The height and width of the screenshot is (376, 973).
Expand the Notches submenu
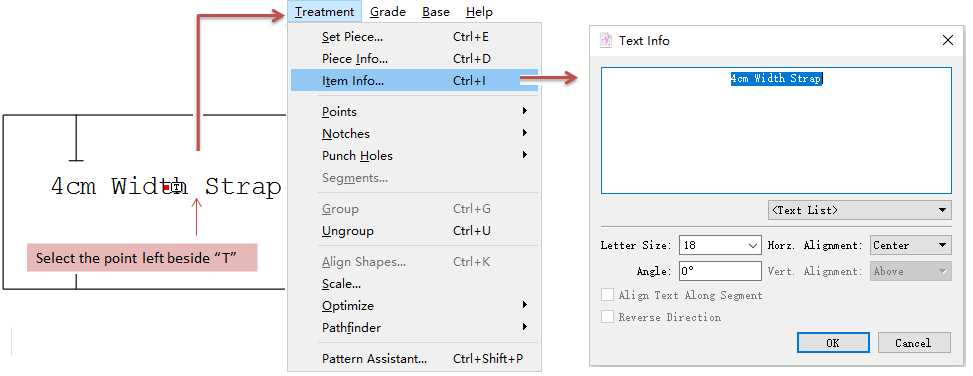525,133
